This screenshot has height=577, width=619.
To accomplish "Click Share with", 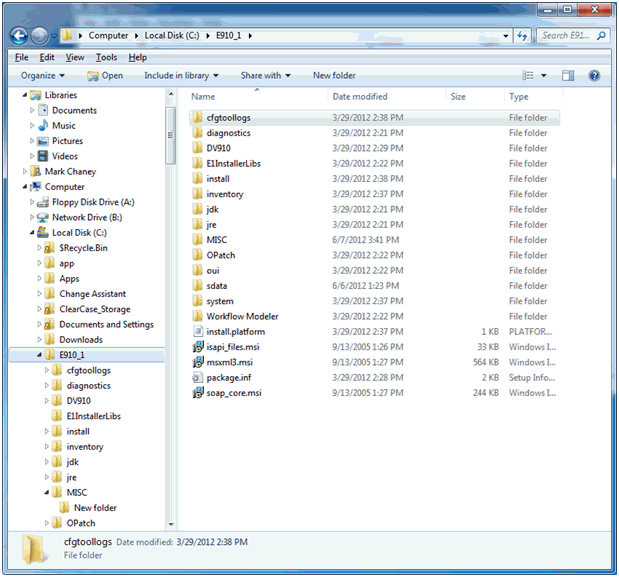I will [266, 75].
